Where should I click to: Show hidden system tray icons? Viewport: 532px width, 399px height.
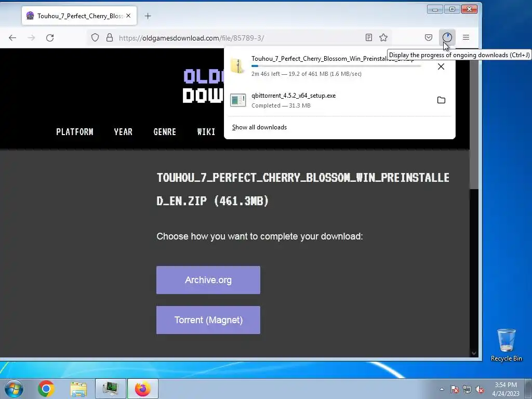point(442,389)
